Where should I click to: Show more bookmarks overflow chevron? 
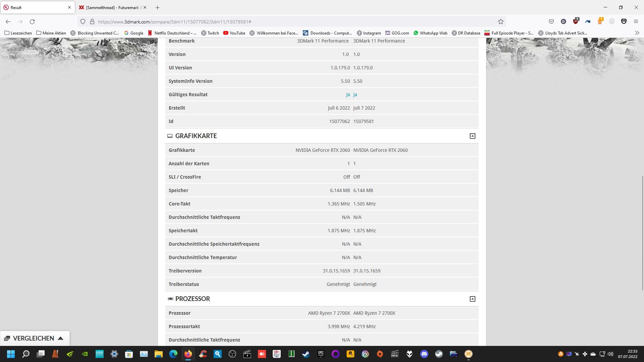click(x=637, y=33)
